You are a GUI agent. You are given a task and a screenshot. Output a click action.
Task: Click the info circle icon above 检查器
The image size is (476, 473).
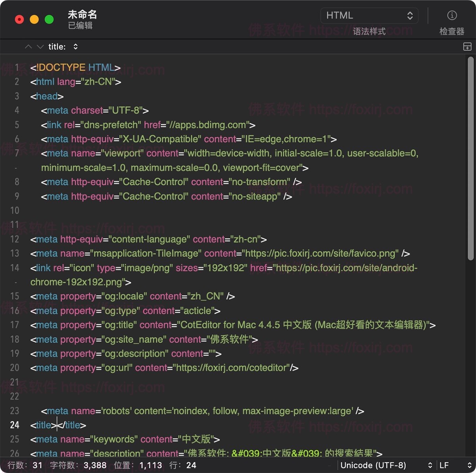tap(451, 15)
